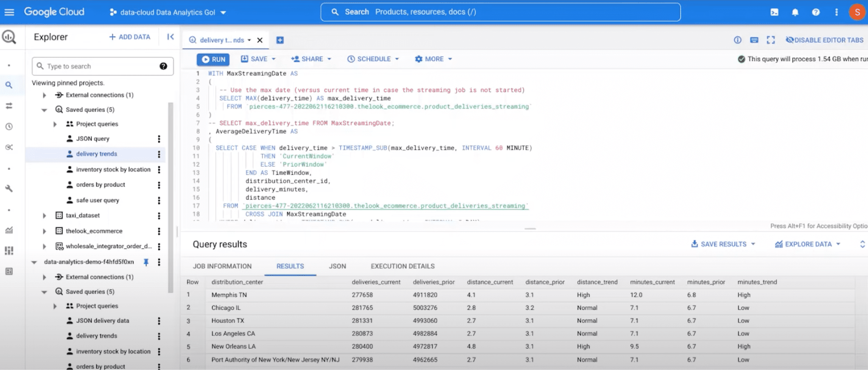Click New Orleans LA cell
The image size is (868, 370).
tap(234, 347)
